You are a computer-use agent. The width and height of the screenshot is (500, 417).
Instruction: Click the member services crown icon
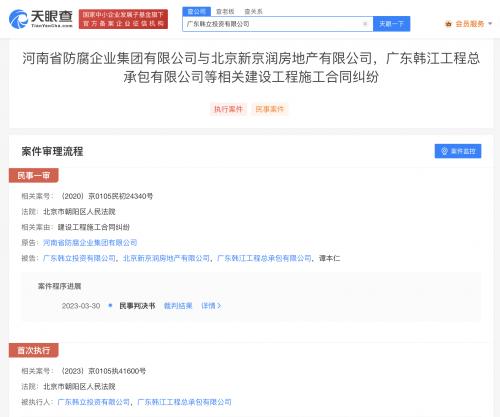point(448,24)
